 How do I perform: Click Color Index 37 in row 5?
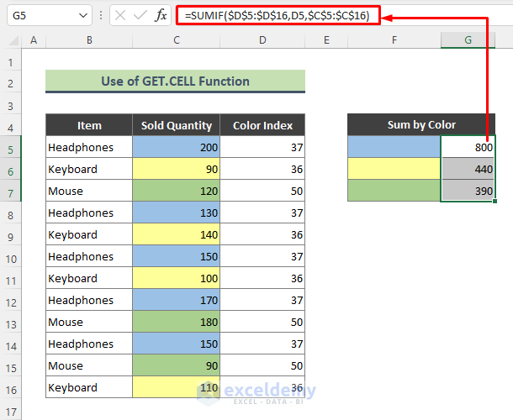click(262, 147)
